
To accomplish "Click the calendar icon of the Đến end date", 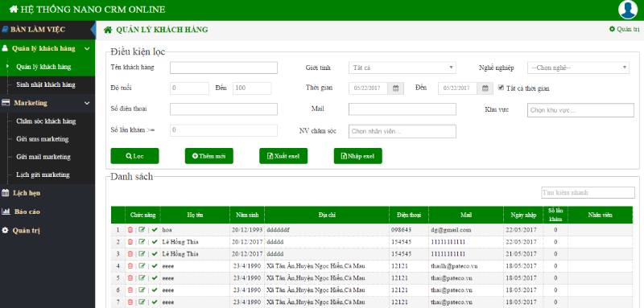I will pos(485,88).
